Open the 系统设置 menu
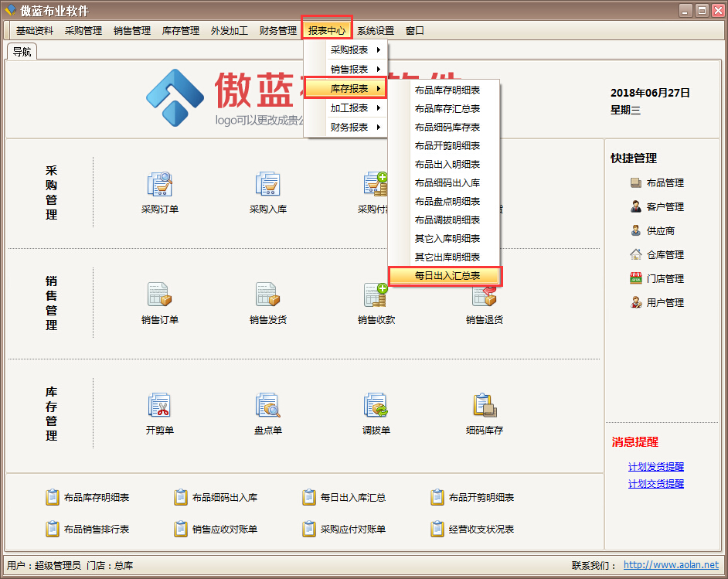 375,31
